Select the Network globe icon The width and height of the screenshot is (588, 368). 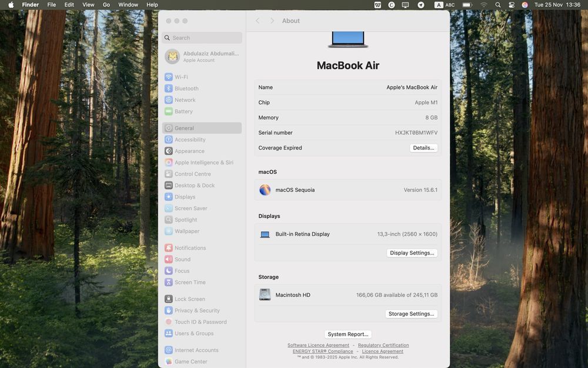(x=169, y=100)
